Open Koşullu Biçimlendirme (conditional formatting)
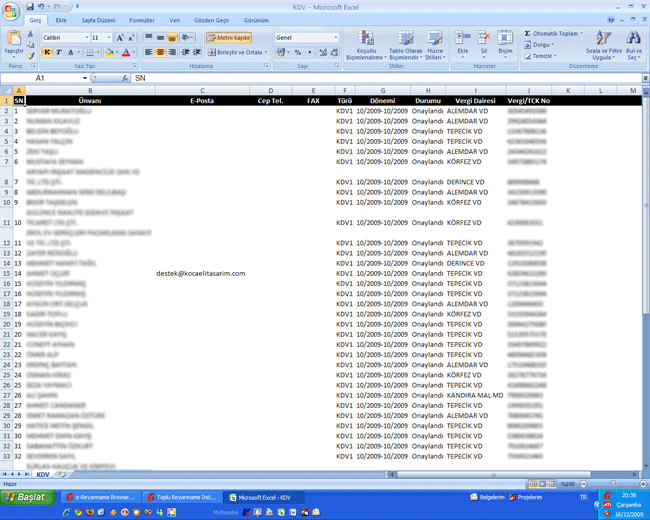The height and width of the screenshot is (520, 650). 366,45
